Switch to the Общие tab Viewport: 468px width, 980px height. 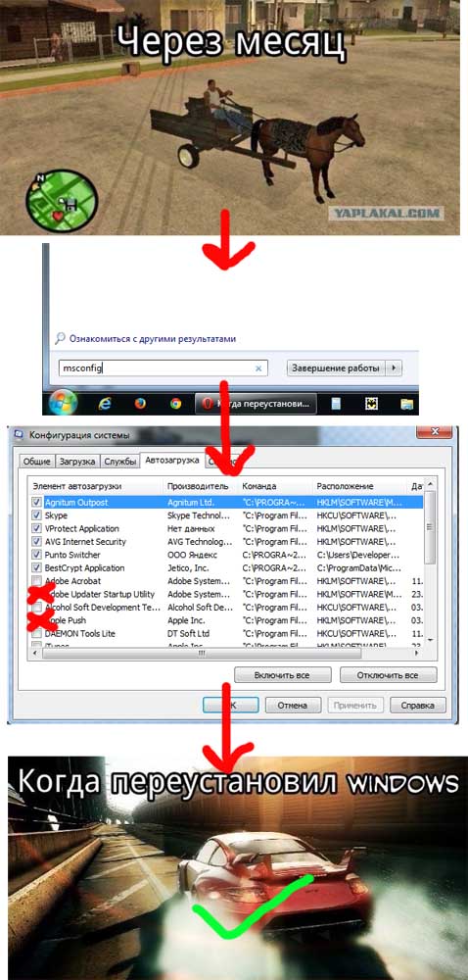37,462
